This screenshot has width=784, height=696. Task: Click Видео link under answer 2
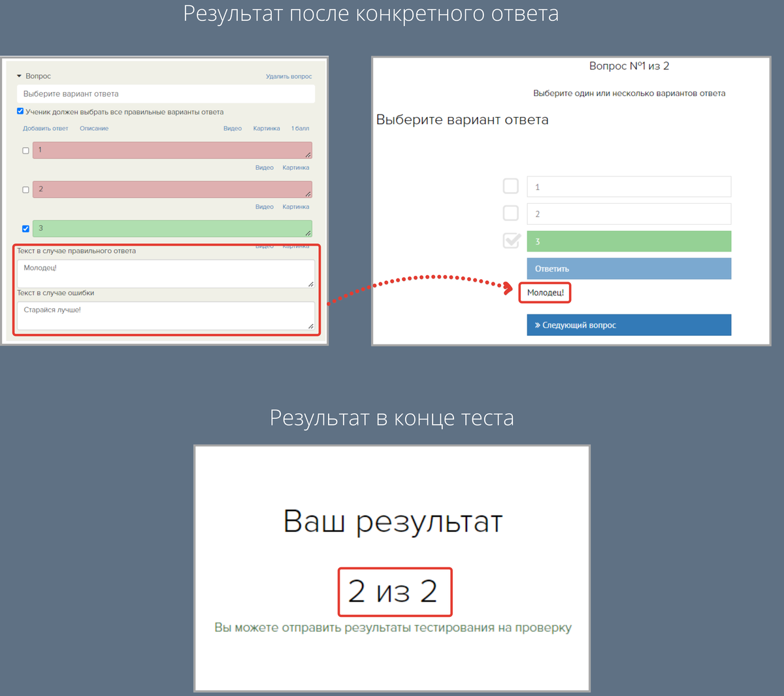pyautogui.click(x=265, y=207)
